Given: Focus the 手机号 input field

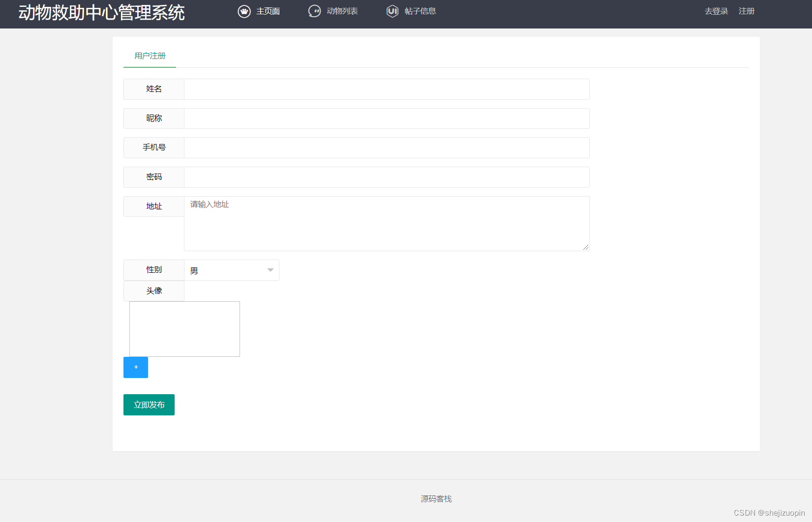Looking at the screenshot, I should tap(387, 147).
